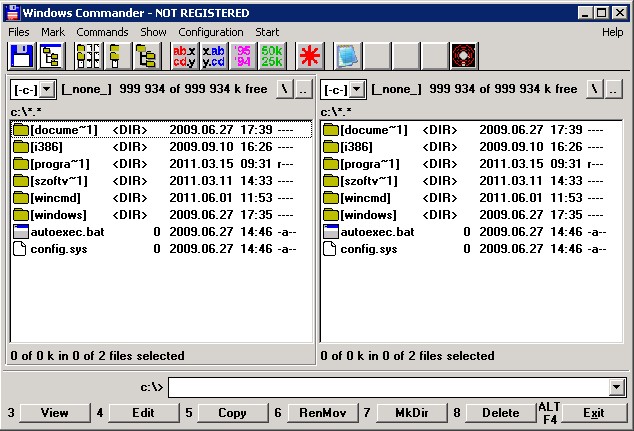This screenshot has width=634, height=431.
Task: Click szoftv~1 folder icon in right panel
Action: [x=330, y=181]
